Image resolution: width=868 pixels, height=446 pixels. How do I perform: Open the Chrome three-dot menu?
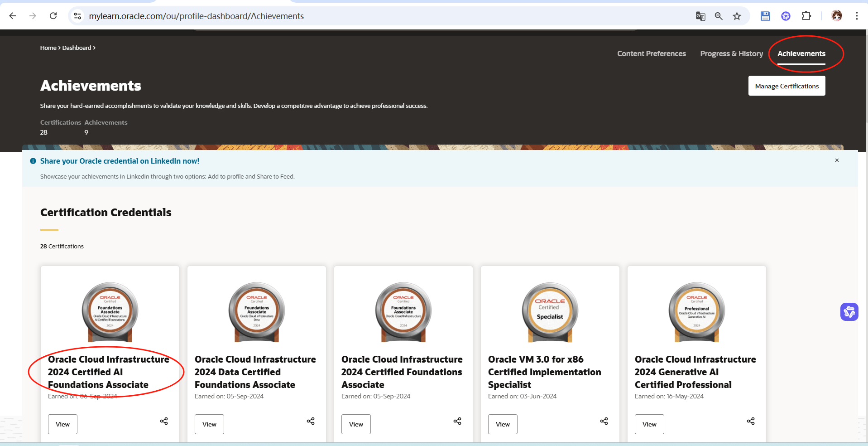point(857,16)
